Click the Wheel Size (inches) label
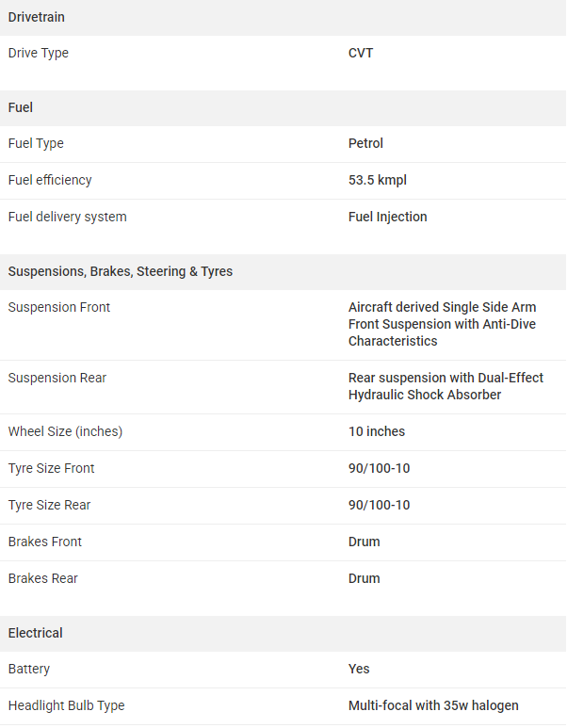Image resolution: width=567 pixels, height=728 pixels. pyautogui.click(x=66, y=431)
